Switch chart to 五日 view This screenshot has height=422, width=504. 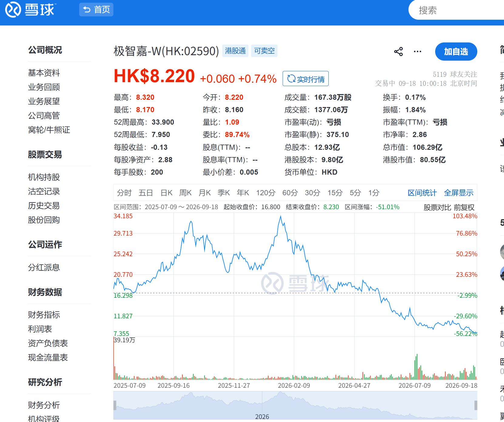tap(146, 193)
